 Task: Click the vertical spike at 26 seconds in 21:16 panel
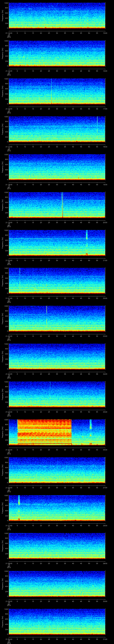pos(51,91)
